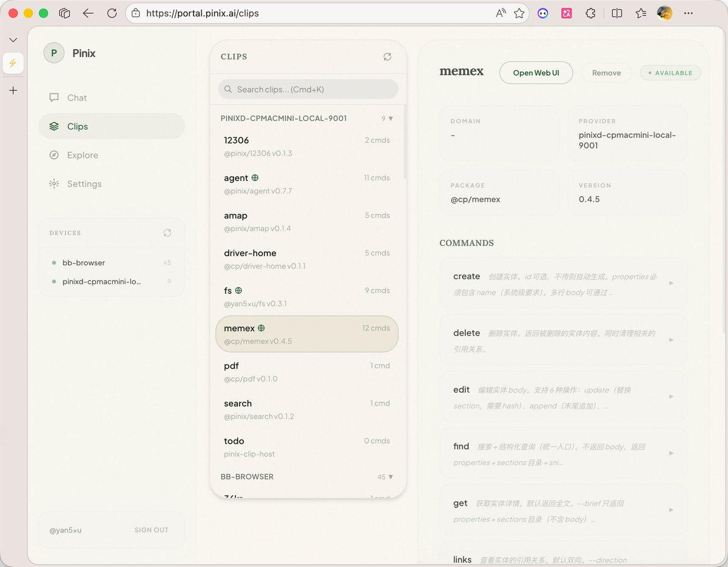Image resolution: width=728 pixels, height=567 pixels.
Task: Click the globe icon beside agent
Action: [x=255, y=178]
